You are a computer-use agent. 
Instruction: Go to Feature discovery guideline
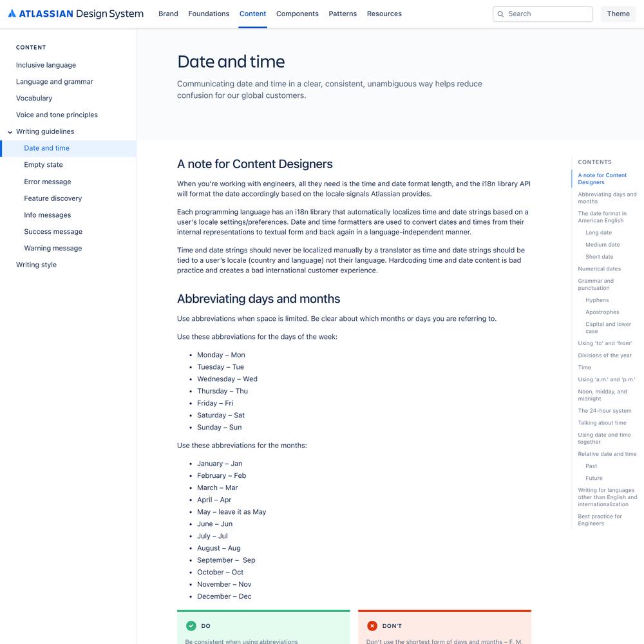pos(53,198)
